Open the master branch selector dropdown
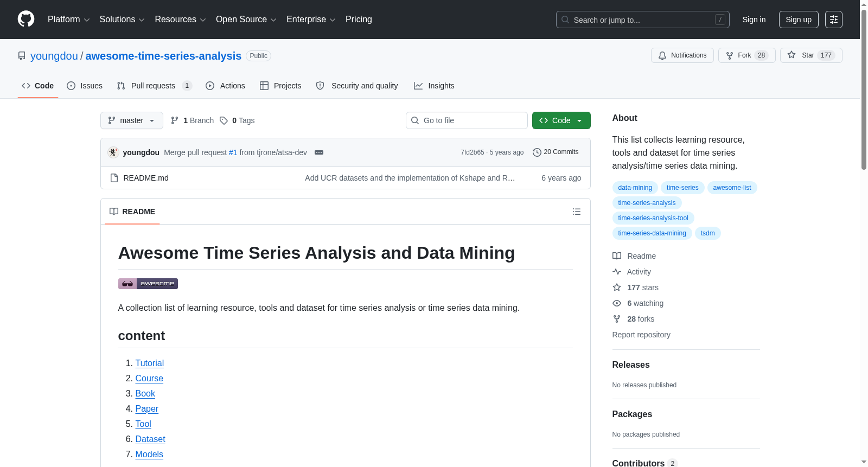The height and width of the screenshot is (467, 868). [x=132, y=120]
